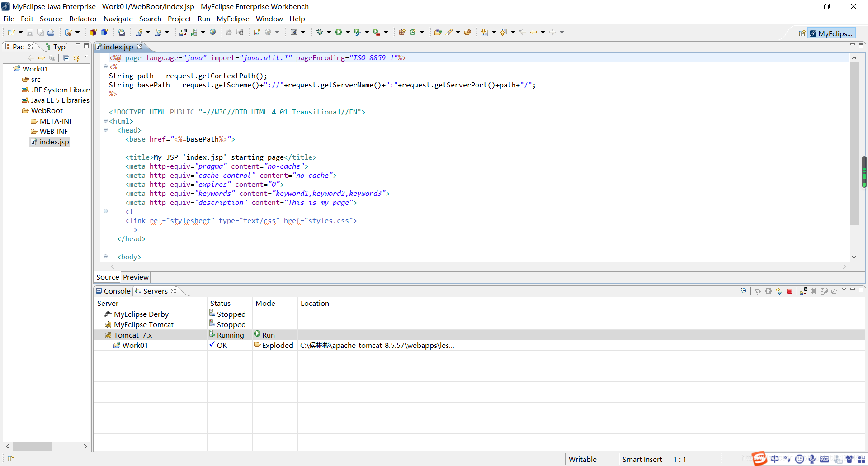Open the MyEclipse menu
Screen dimensions: 868x466
click(233, 19)
